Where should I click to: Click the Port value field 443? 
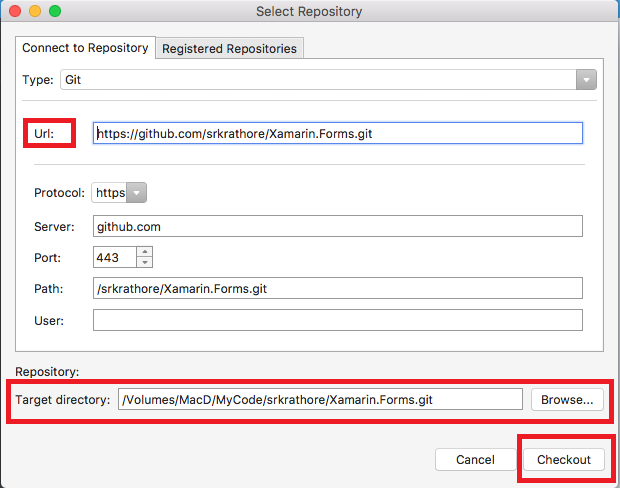tap(115, 257)
